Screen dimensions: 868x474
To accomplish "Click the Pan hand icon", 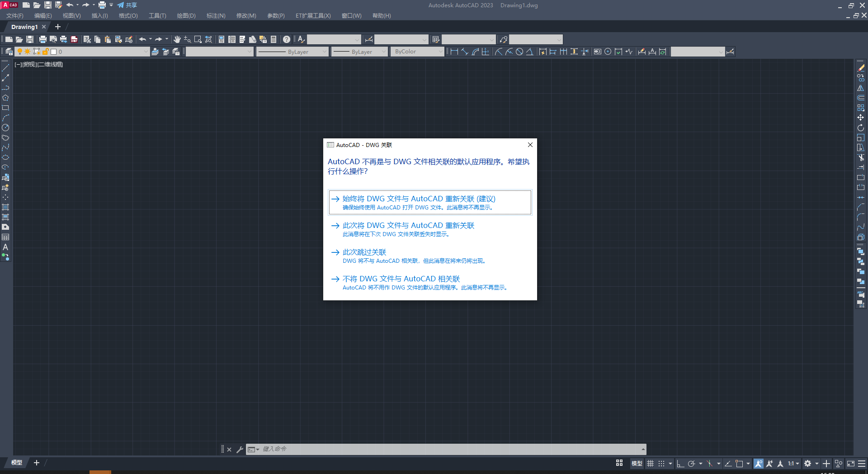I will (177, 40).
